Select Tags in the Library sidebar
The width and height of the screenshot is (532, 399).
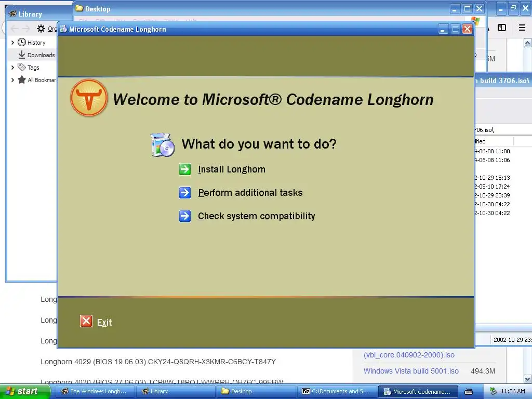click(x=33, y=68)
